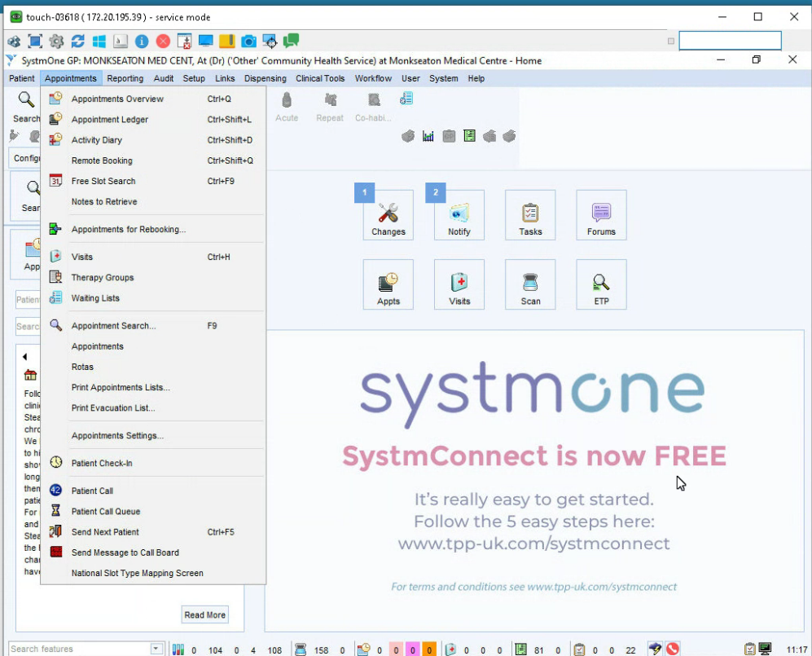Open Appointments Settings...
The height and width of the screenshot is (656, 812).
[x=153, y=436]
